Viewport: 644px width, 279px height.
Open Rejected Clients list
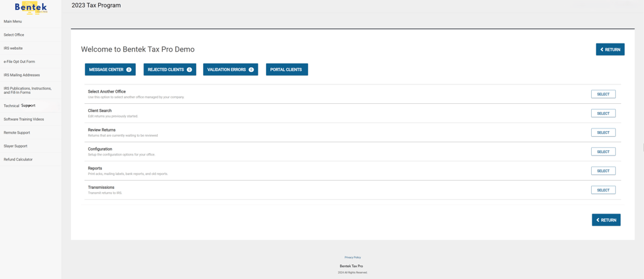(170, 69)
